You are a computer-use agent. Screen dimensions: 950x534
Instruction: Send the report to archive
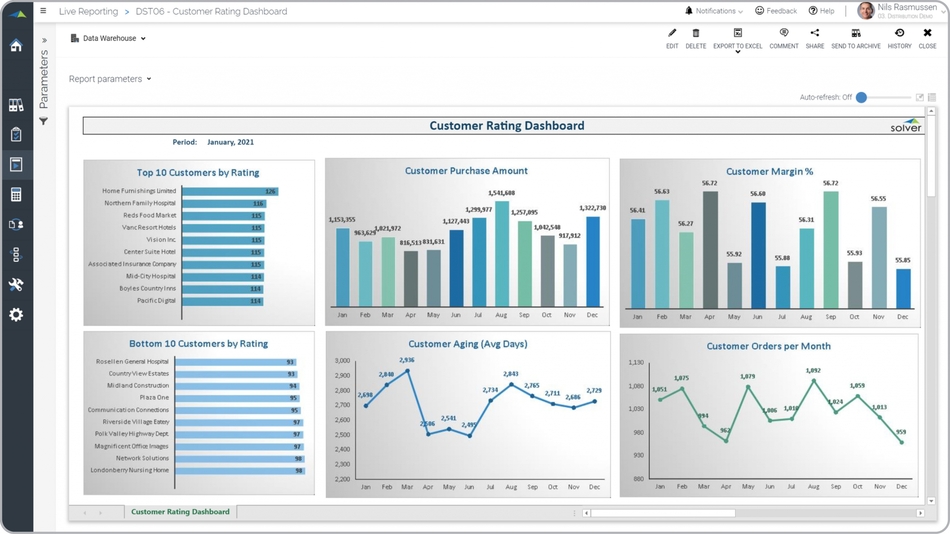856,34
